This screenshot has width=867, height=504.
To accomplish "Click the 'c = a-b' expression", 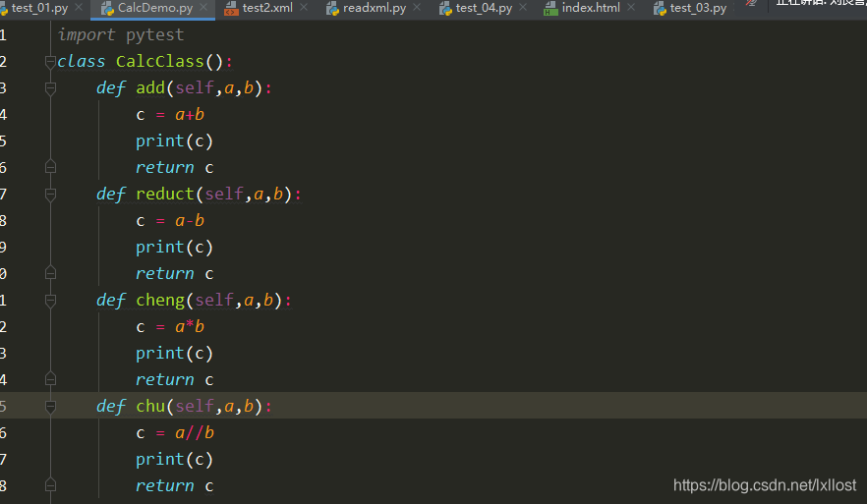I will click(x=170, y=220).
